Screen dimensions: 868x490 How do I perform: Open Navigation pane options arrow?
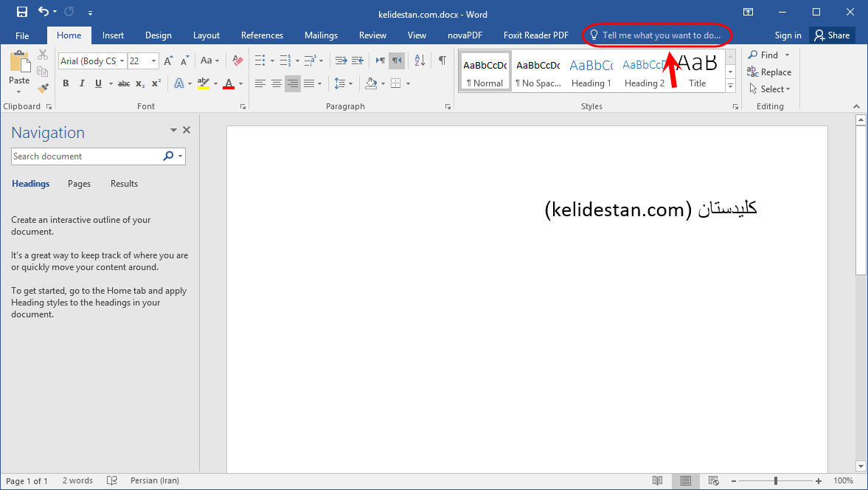[173, 130]
